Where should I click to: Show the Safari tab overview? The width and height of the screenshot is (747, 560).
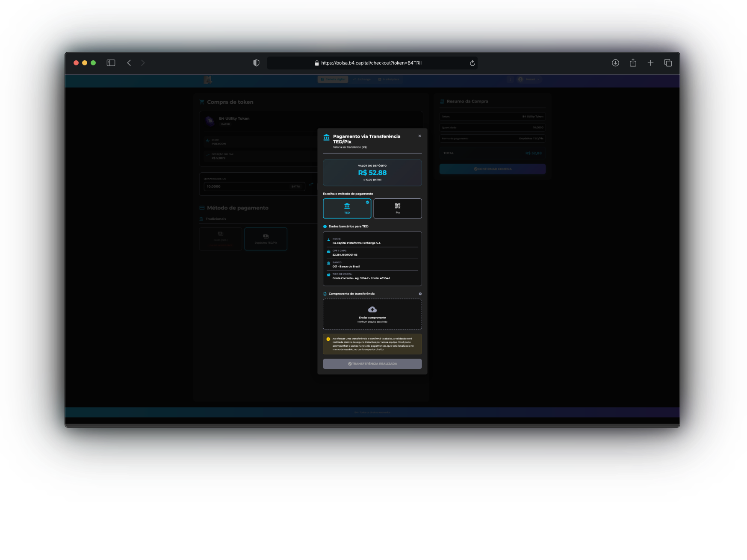point(668,63)
